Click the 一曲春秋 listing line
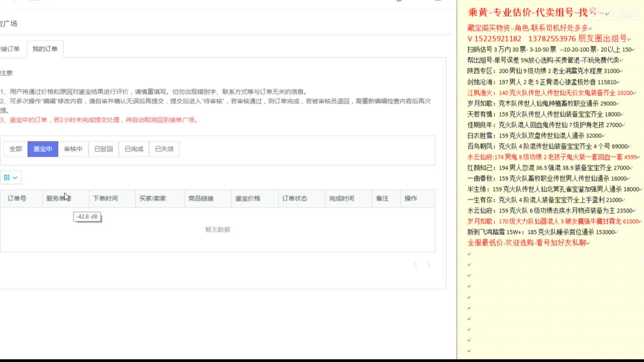The image size is (644, 362). tap(548, 178)
